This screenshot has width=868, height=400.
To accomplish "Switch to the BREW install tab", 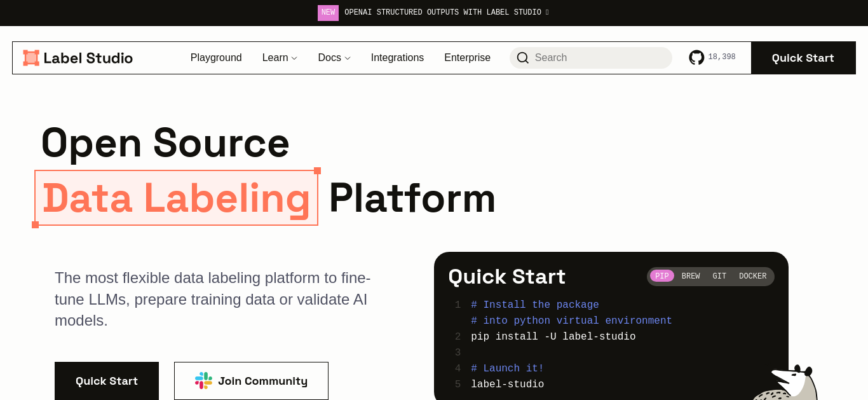I will tap(691, 276).
